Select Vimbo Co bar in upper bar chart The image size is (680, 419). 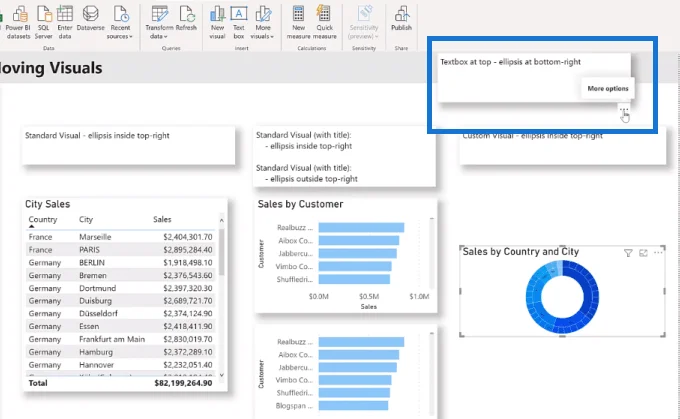coord(355,266)
